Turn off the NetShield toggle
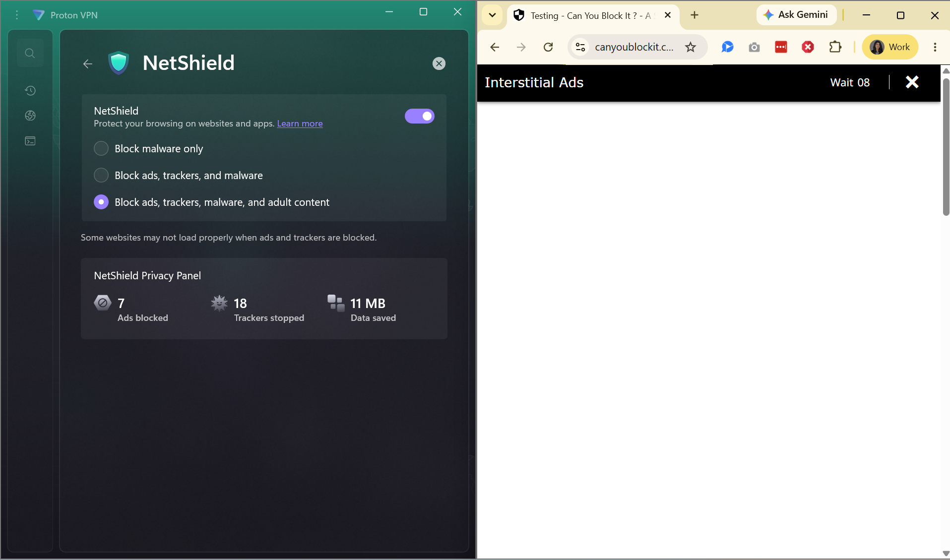This screenshot has height=560, width=950. (420, 116)
